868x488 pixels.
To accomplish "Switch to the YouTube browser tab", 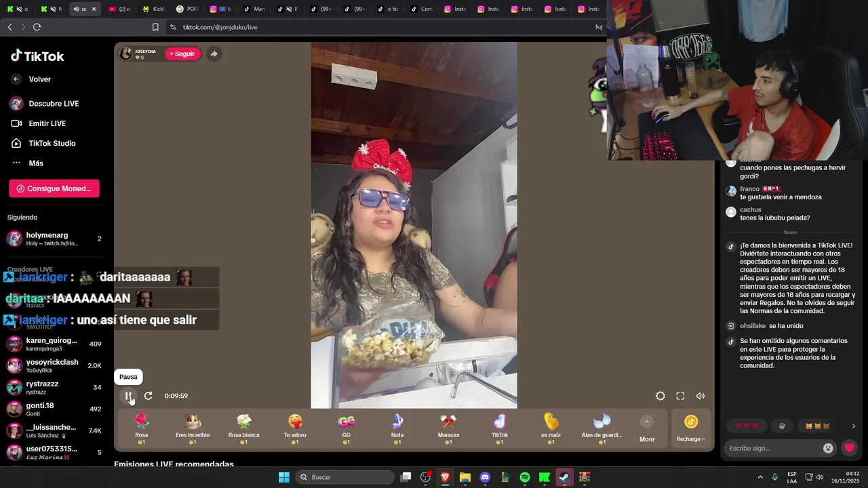I will click(x=119, y=9).
